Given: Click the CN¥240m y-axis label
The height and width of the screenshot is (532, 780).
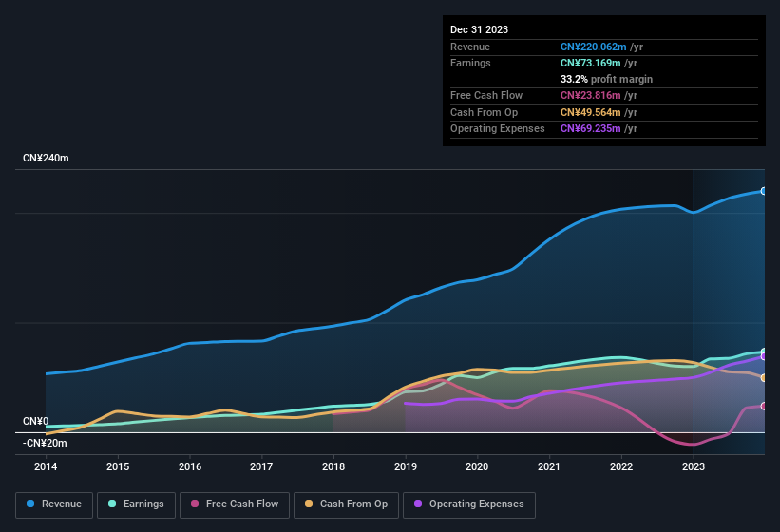Looking at the screenshot, I should click(x=46, y=158).
